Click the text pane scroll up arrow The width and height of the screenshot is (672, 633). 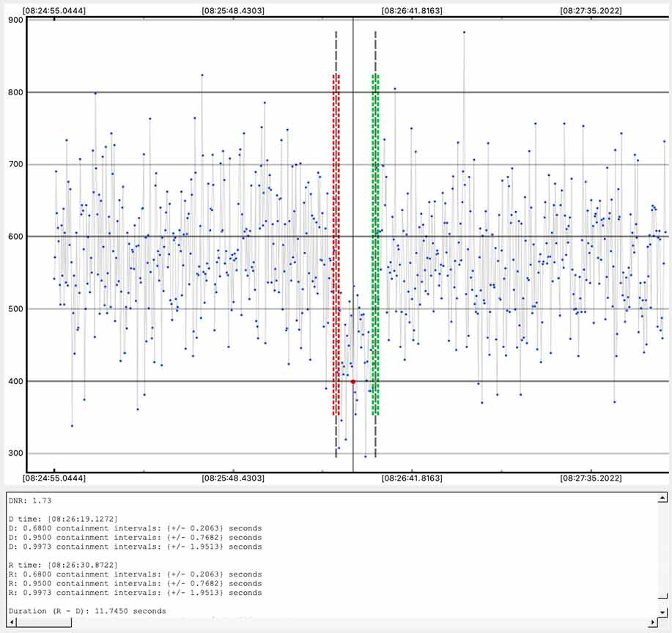pyautogui.click(x=662, y=497)
